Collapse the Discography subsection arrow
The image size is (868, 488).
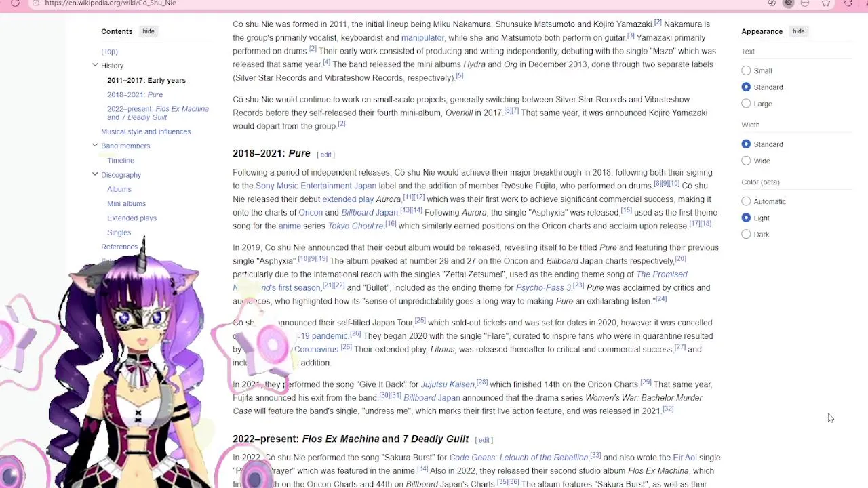[x=95, y=174]
